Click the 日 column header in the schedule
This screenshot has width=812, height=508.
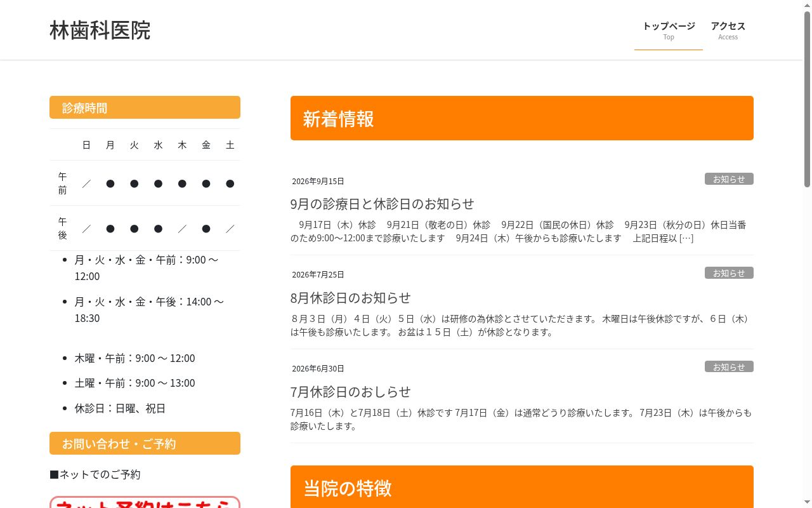(86, 145)
